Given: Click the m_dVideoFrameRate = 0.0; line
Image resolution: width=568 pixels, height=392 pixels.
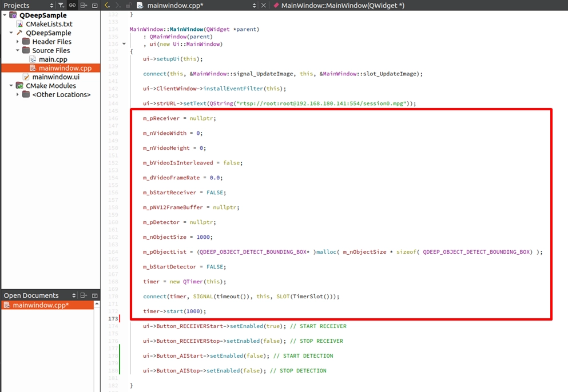Looking at the screenshot, I should tap(182, 177).
